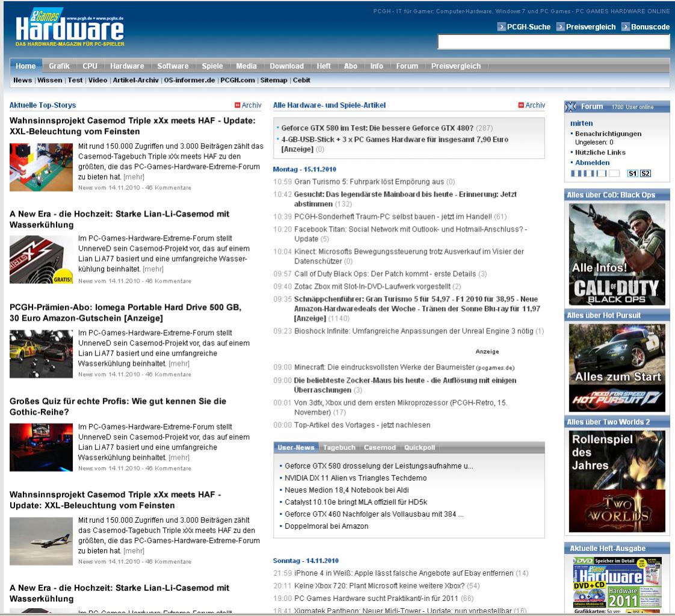Open Minecraft Baumeister article
The width and height of the screenshot is (675, 616).
point(384,367)
